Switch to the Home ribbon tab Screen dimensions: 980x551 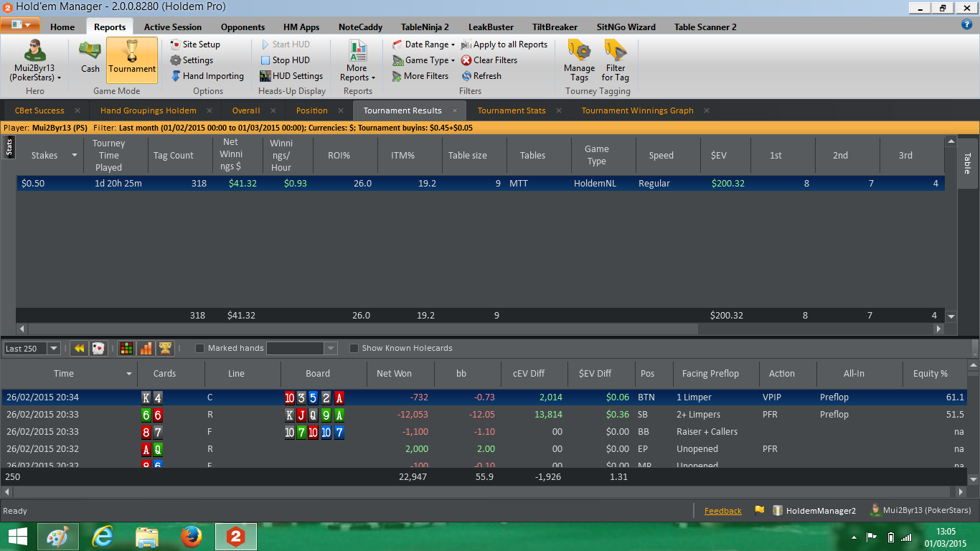pos(62,27)
